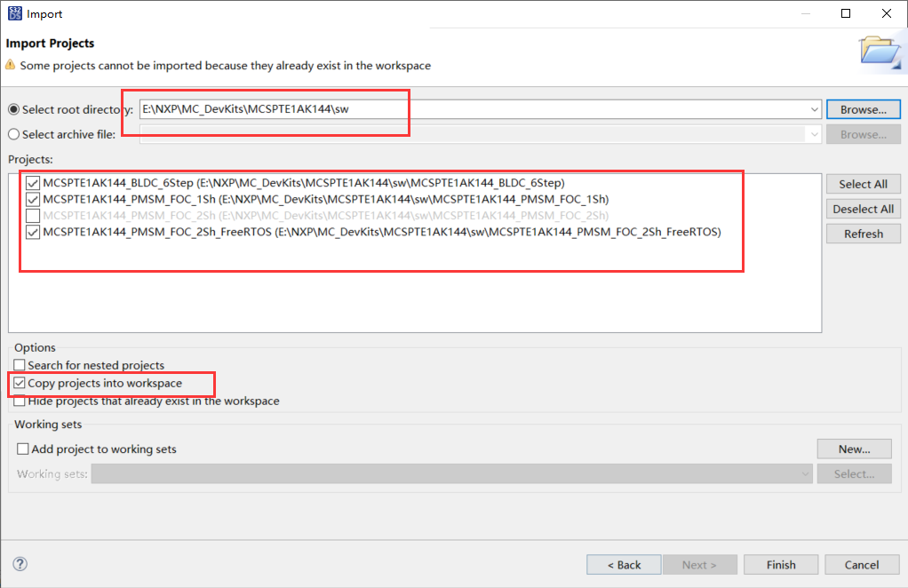Viewport: 908px width, 588px height.
Task: Click the Import Projects heading
Action: (x=50, y=44)
